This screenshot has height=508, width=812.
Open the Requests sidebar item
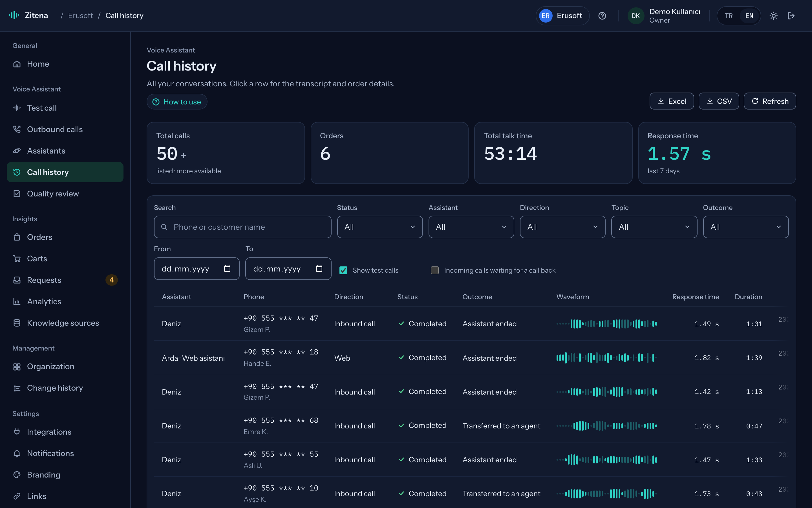(65, 280)
